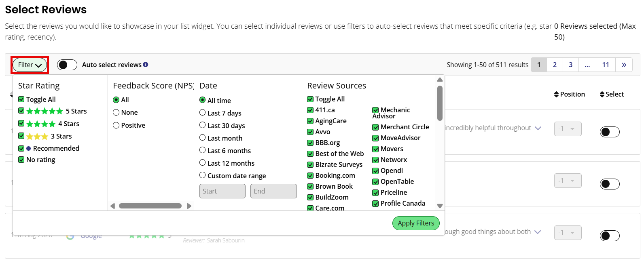
Task: Turn on the Auto select reviews switch
Action: 67,65
